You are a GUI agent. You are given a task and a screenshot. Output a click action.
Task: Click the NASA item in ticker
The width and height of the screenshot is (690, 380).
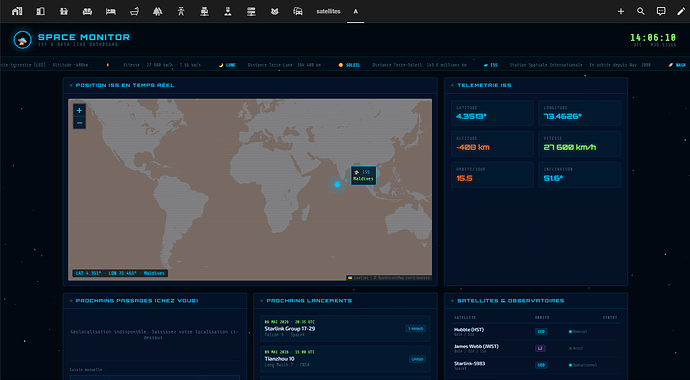pyautogui.click(x=677, y=65)
